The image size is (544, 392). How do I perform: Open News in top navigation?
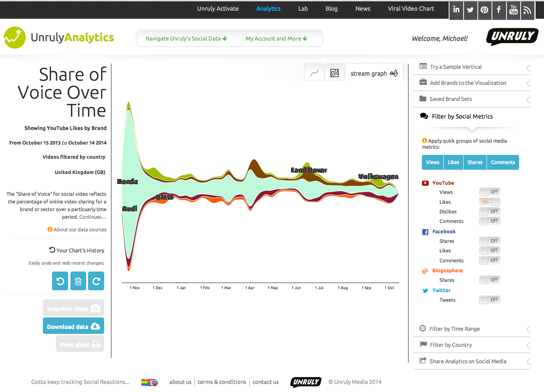(x=363, y=9)
